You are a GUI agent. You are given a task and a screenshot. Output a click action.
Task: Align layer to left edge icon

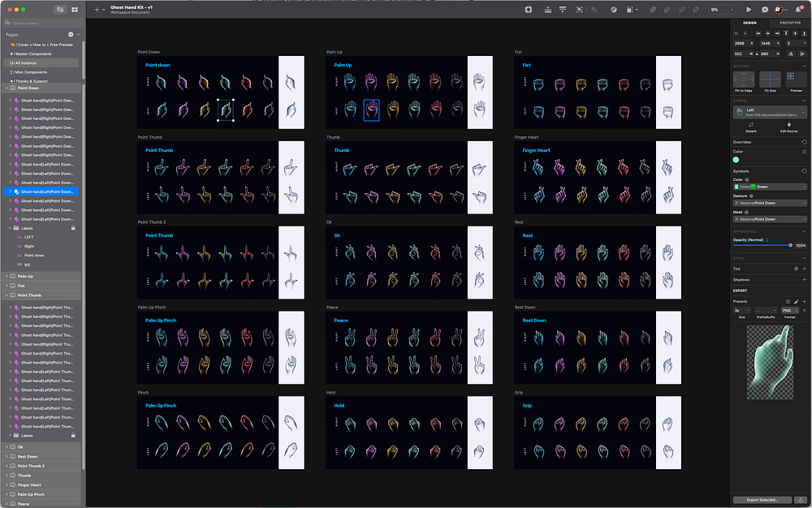[x=758, y=33]
